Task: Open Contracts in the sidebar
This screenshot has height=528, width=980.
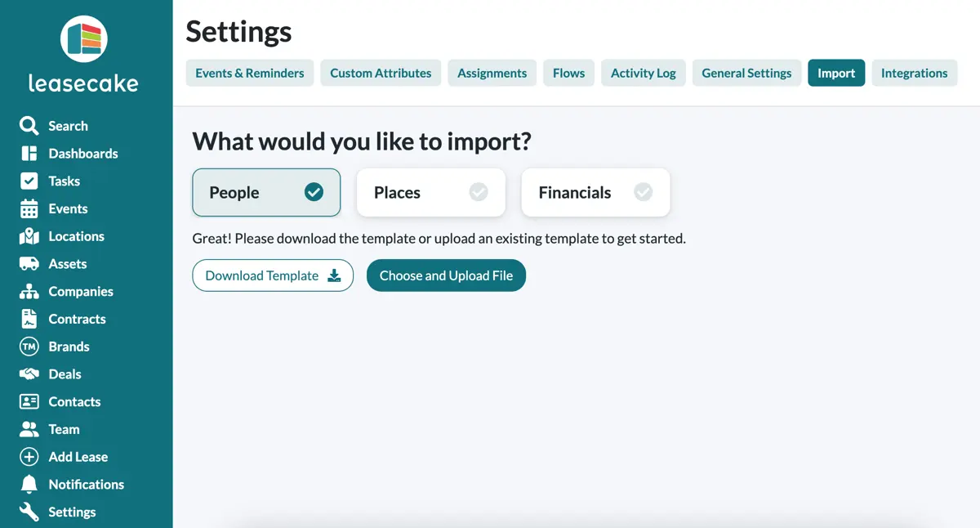Action: coord(77,319)
